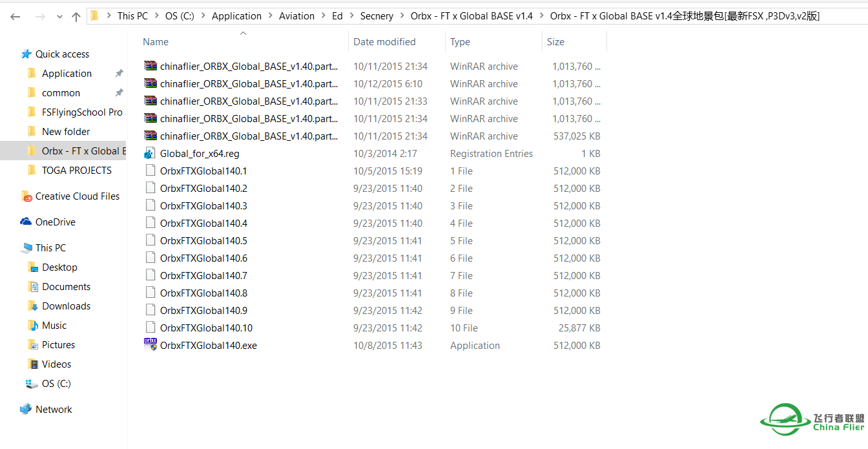Click the last breadcrumb with Chinese title

point(685,16)
